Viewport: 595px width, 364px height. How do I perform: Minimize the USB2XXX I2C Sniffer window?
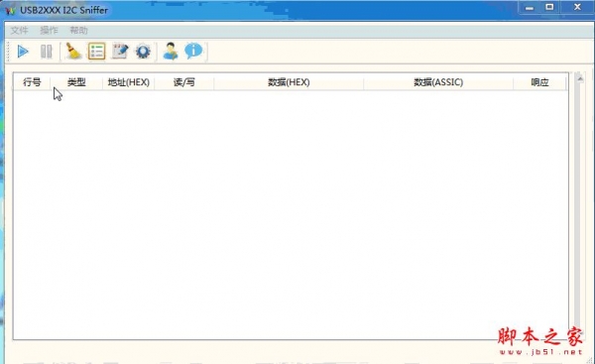[x=530, y=7]
